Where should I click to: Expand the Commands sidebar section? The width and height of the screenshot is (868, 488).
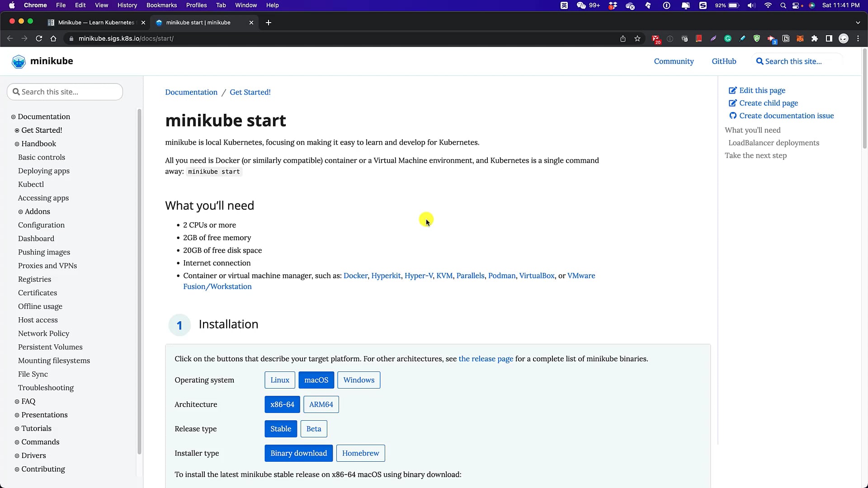coord(40,442)
